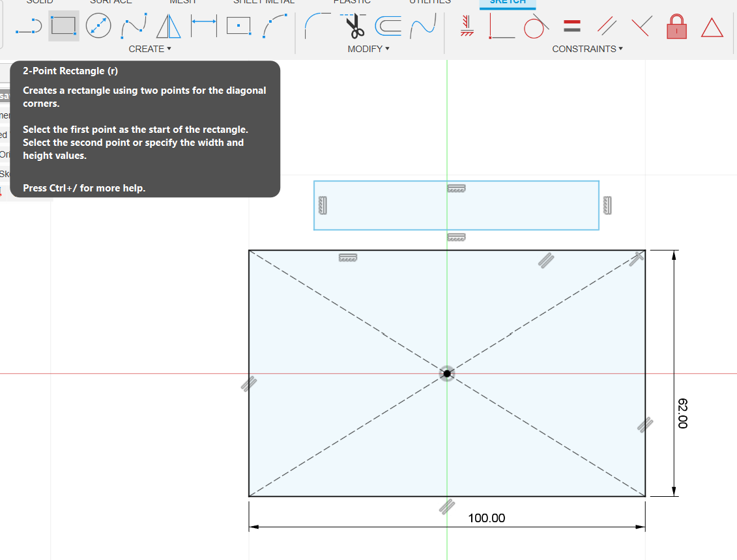Image resolution: width=737 pixels, height=560 pixels.
Task: Select the 2-Point Rectangle tool
Action: click(x=63, y=26)
